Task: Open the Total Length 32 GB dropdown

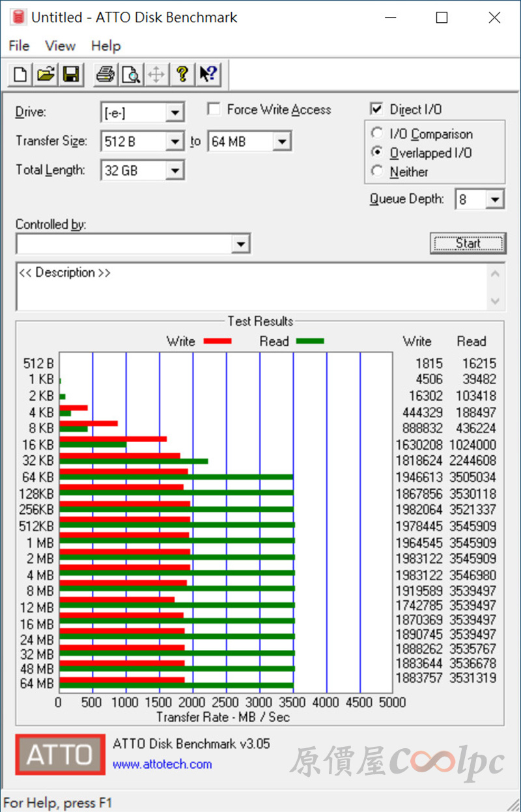Action: [175, 171]
